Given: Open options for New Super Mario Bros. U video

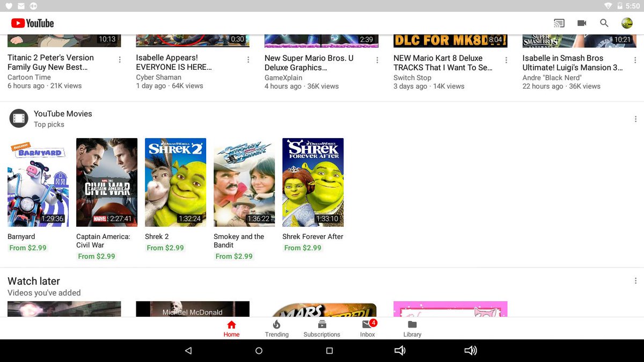Looking at the screenshot, I should [x=377, y=60].
